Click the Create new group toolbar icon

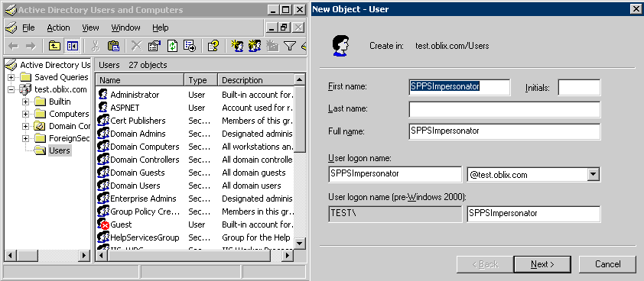(255, 46)
